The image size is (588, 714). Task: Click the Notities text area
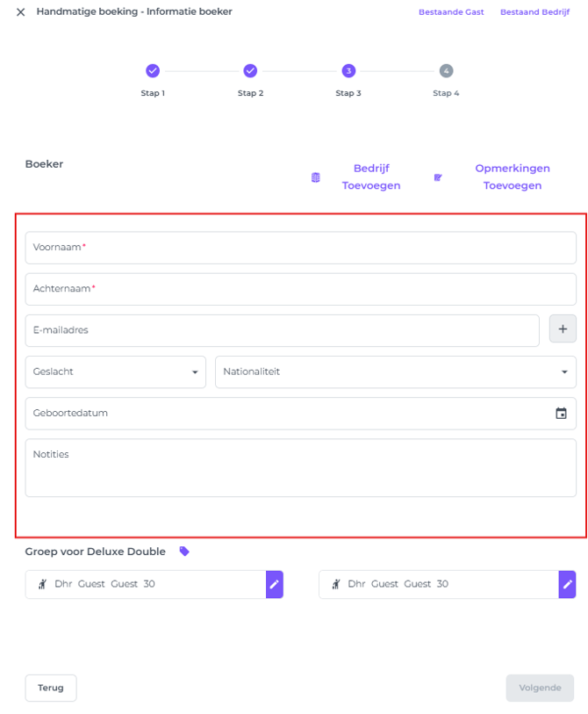[300, 468]
